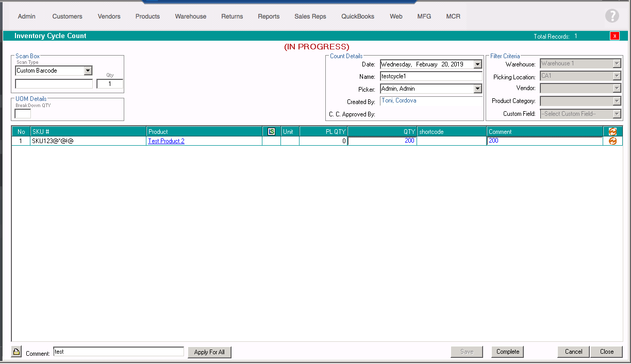Open the Reports menu
The width and height of the screenshot is (631, 364).
pyautogui.click(x=269, y=16)
